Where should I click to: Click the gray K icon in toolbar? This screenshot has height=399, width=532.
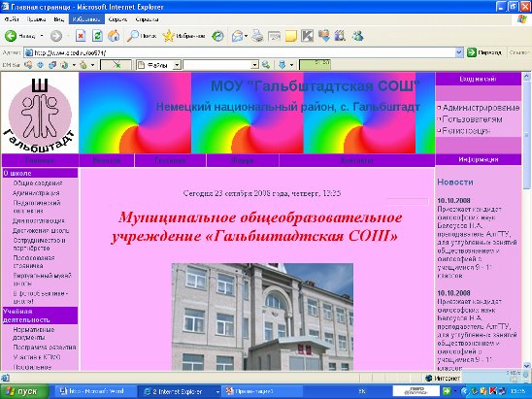pyautogui.click(x=307, y=36)
